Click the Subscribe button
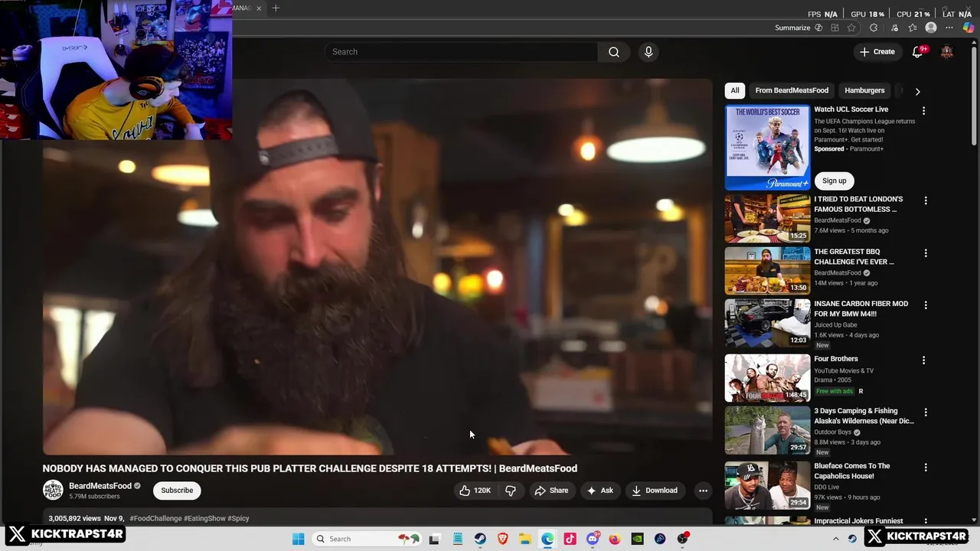Image resolution: width=980 pixels, height=551 pixels. coord(177,491)
